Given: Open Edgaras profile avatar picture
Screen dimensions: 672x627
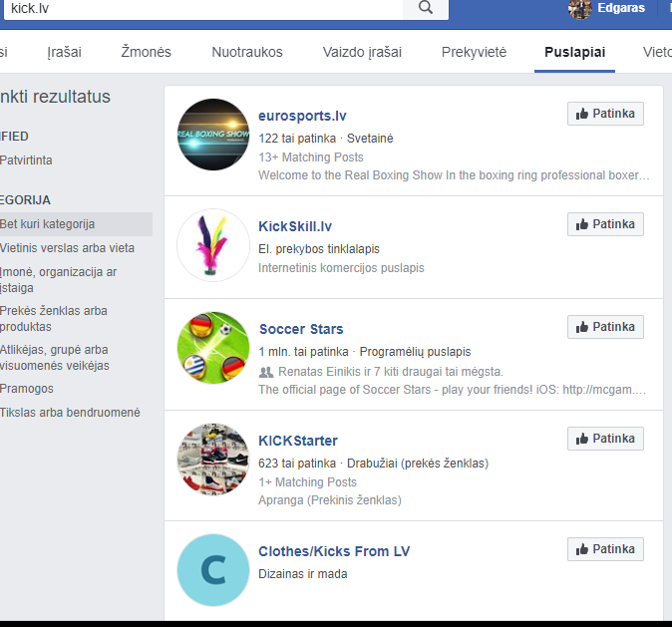Looking at the screenshot, I should tap(580, 9).
